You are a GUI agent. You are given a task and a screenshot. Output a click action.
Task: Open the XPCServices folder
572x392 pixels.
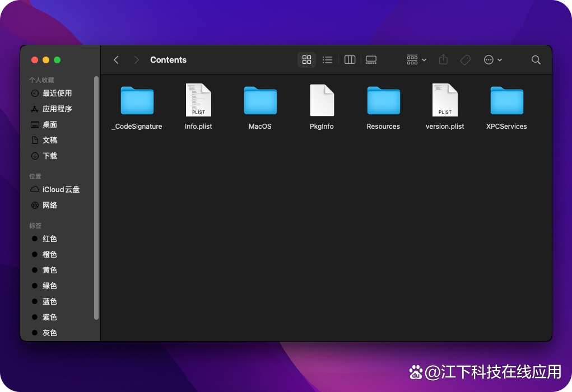pyautogui.click(x=506, y=101)
